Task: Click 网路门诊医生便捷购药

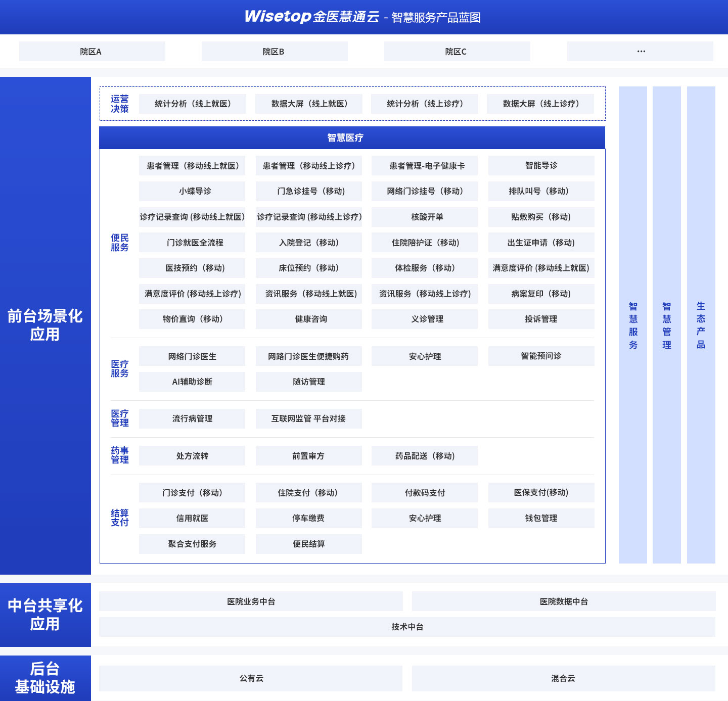Action: pos(309,356)
